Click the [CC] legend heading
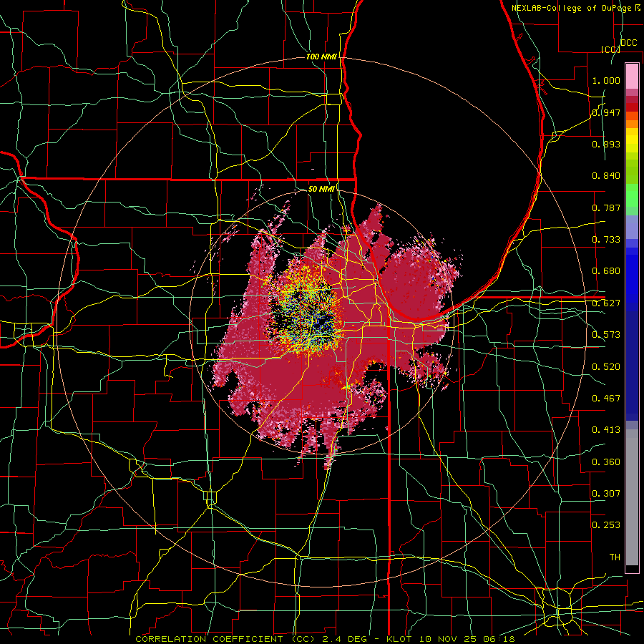The width and height of the screenshot is (644, 644). coord(610,49)
